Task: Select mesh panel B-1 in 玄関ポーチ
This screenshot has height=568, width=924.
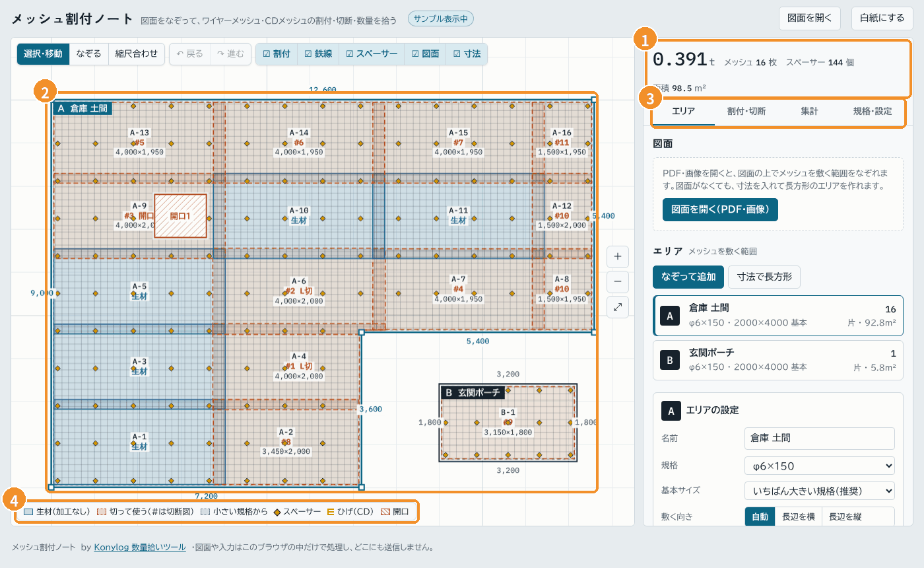Action: pos(508,422)
